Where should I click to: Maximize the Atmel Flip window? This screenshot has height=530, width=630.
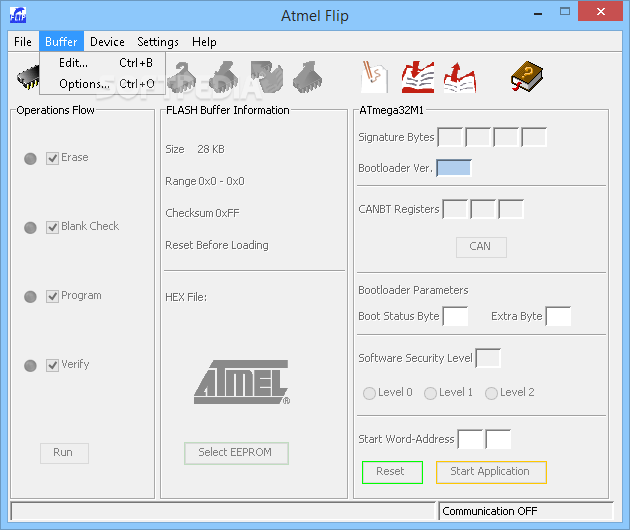pyautogui.click(x=565, y=12)
